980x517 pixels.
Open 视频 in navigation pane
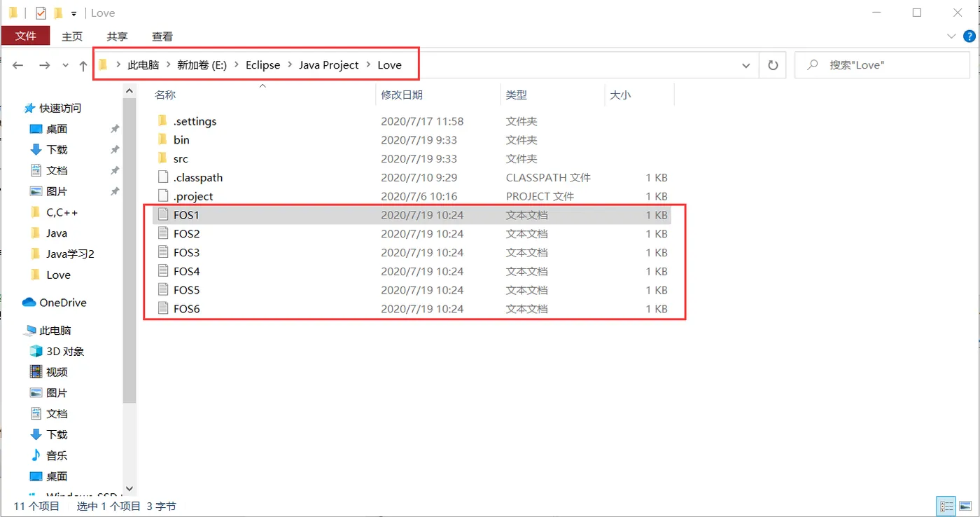coord(57,372)
